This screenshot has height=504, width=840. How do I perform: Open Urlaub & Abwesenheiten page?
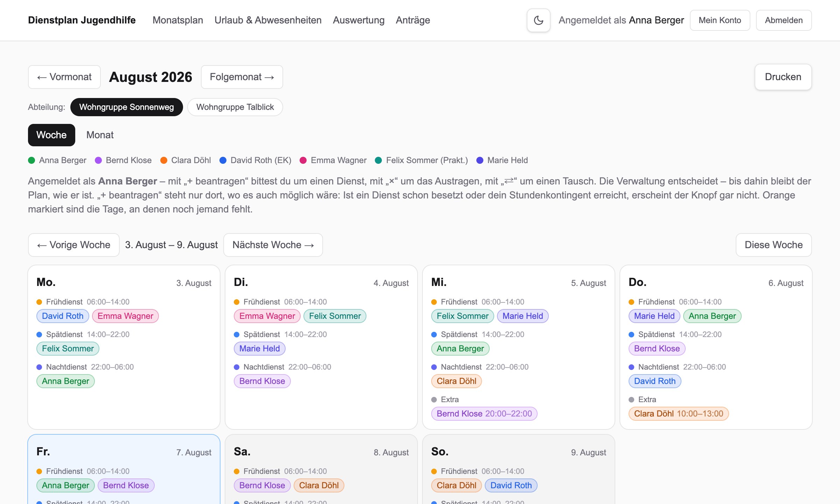click(268, 20)
